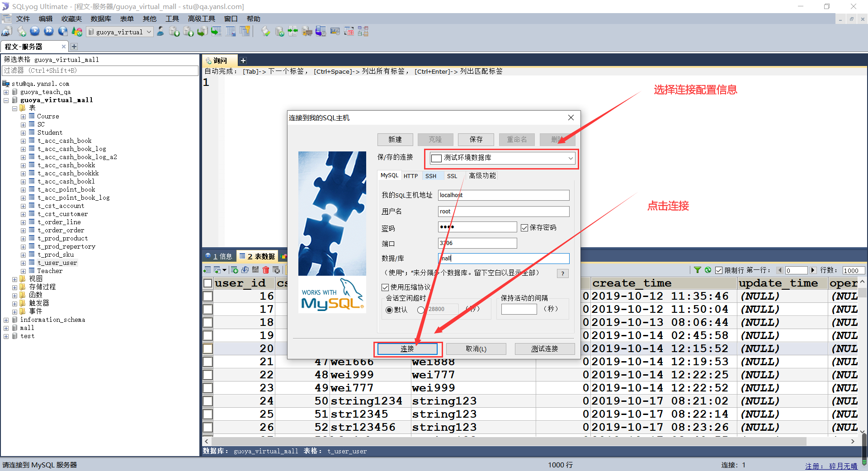868x471 pixels.
Task: Toggle the 保存密码 checkbox
Action: tap(524, 228)
